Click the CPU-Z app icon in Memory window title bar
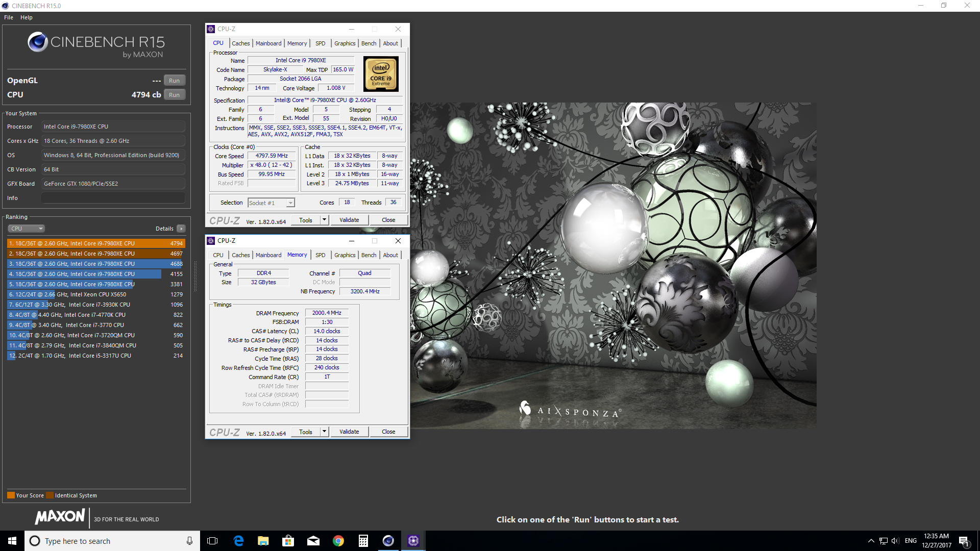 (x=211, y=241)
